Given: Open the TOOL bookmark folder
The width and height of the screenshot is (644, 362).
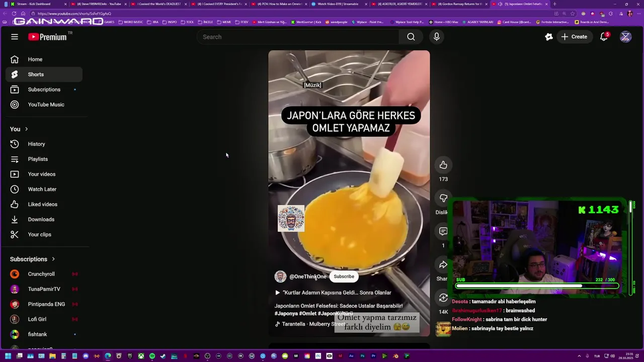Looking at the screenshot, I should click(x=187, y=22).
